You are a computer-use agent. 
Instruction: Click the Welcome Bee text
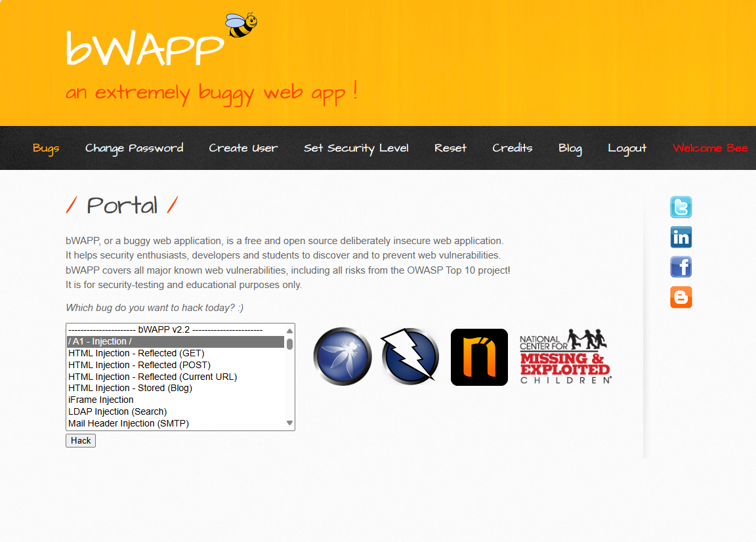pyautogui.click(x=710, y=148)
